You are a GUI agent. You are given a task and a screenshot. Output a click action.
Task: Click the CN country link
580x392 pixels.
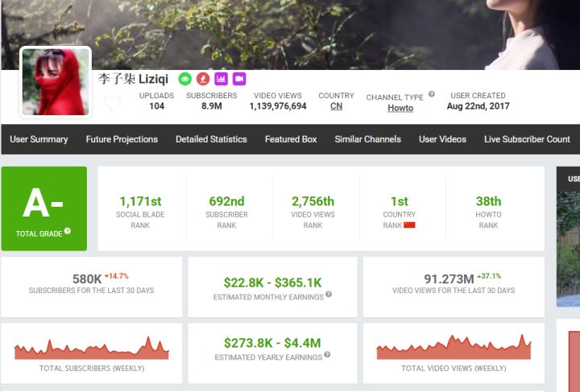[336, 106]
